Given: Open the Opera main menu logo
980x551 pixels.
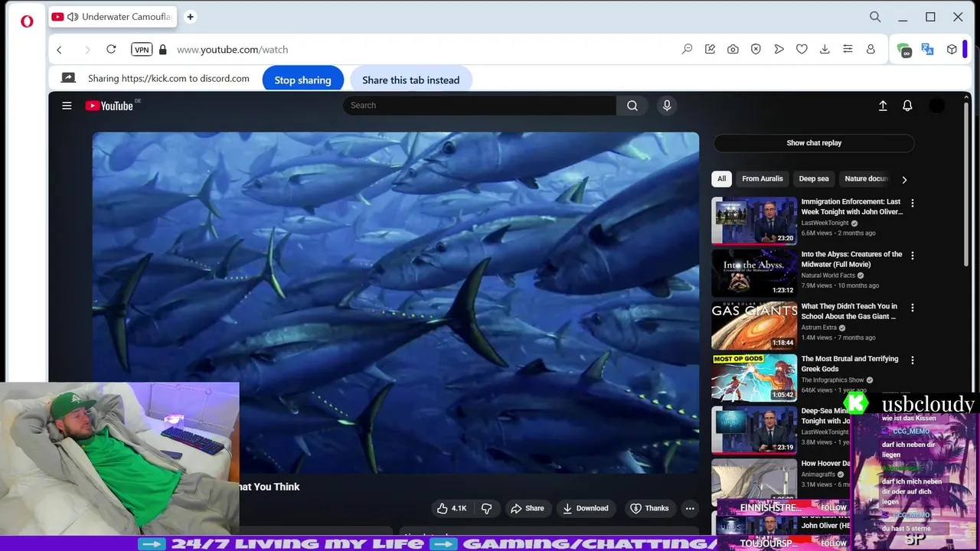Looking at the screenshot, I should (27, 21).
